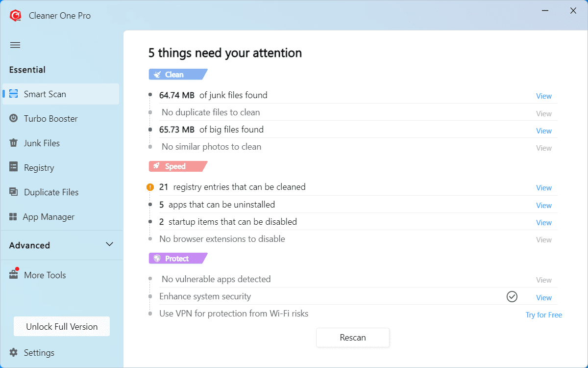Click the App Manager grid icon
Viewport: 588px width, 368px height.
point(13,216)
